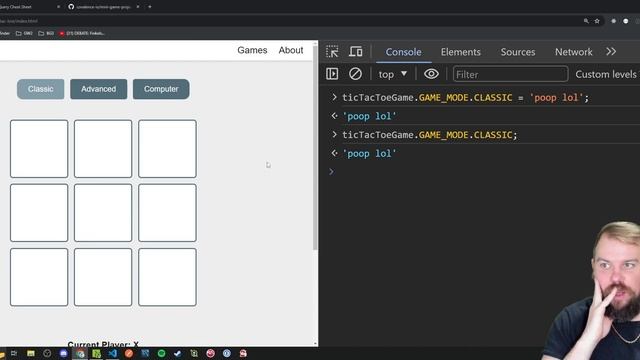The width and height of the screenshot is (640, 360).
Task: Click the empty console prompt line
Action: [486, 172]
